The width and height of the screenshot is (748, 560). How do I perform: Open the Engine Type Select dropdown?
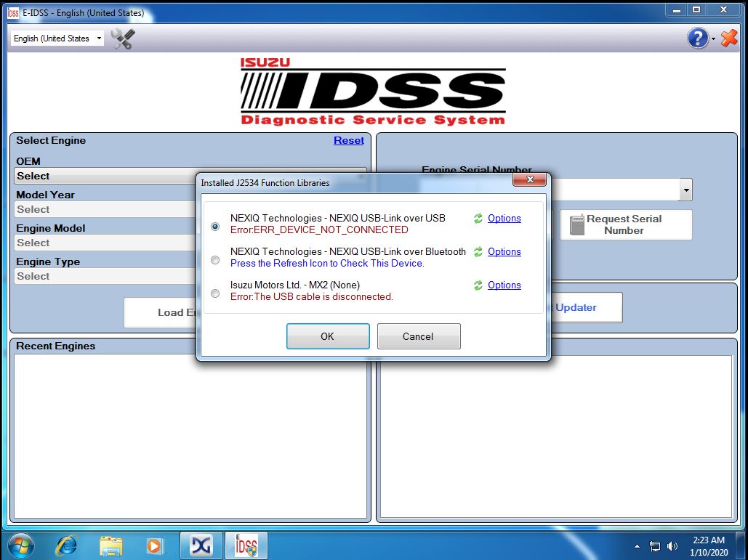pyautogui.click(x=105, y=276)
